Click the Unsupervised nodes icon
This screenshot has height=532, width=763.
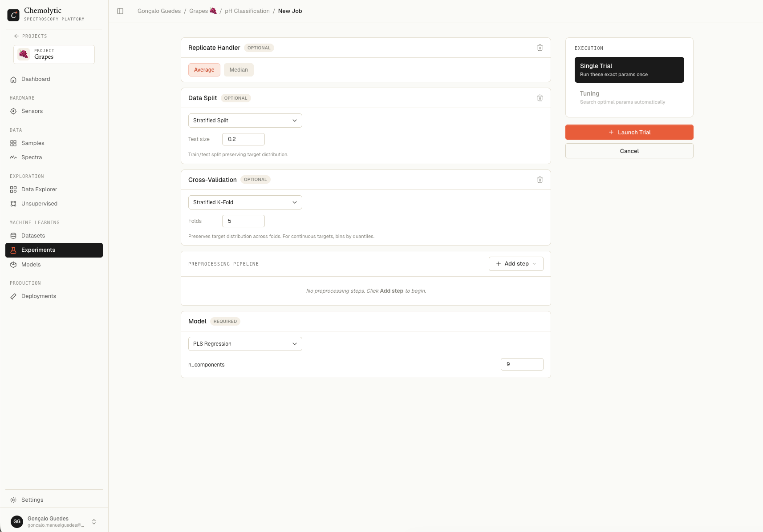click(13, 204)
